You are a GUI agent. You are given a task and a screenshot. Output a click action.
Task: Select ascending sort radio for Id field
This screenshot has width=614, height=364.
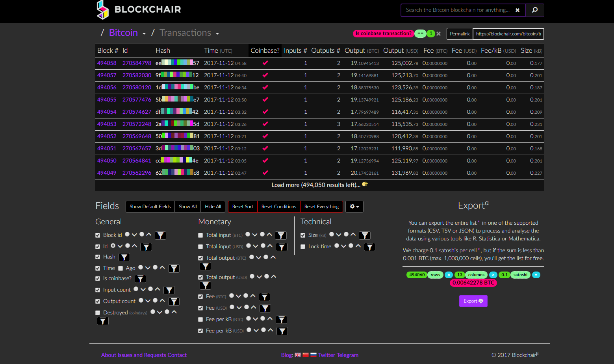click(128, 246)
